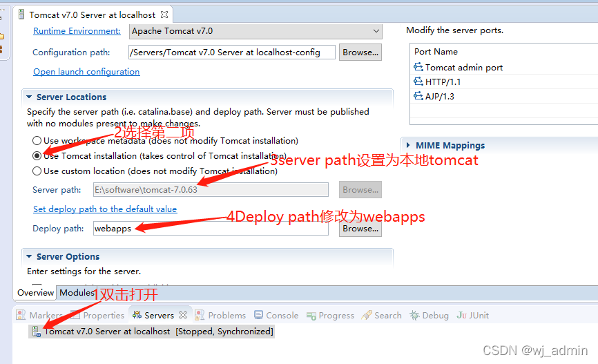598x364 pixels.
Task: Collapse the Server Locations section
Action: 29,97
